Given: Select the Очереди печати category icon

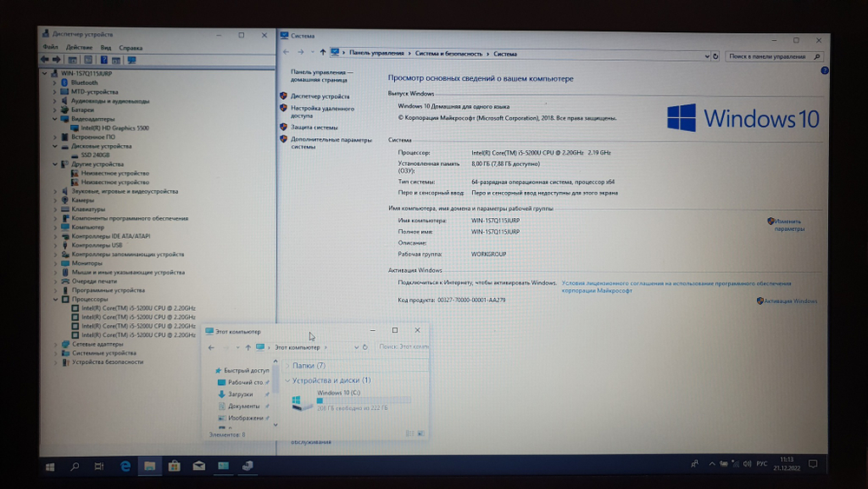Looking at the screenshot, I should (x=65, y=281).
